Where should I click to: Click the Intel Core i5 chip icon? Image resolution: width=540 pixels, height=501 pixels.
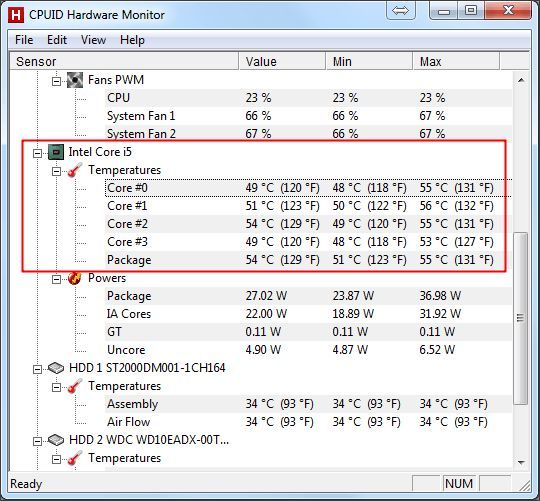(56, 152)
